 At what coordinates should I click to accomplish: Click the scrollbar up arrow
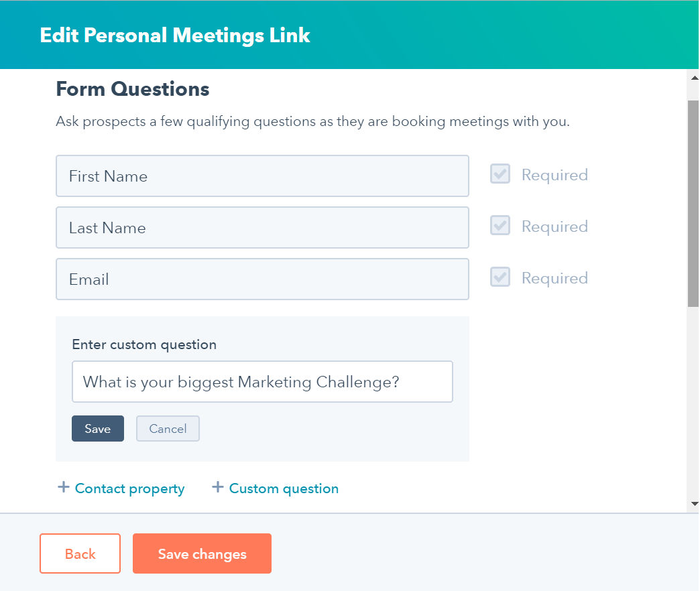tap(693, 78)
